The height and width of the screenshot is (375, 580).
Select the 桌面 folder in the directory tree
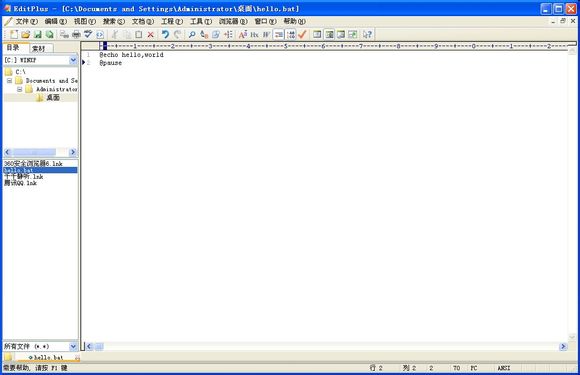[53, 98]
